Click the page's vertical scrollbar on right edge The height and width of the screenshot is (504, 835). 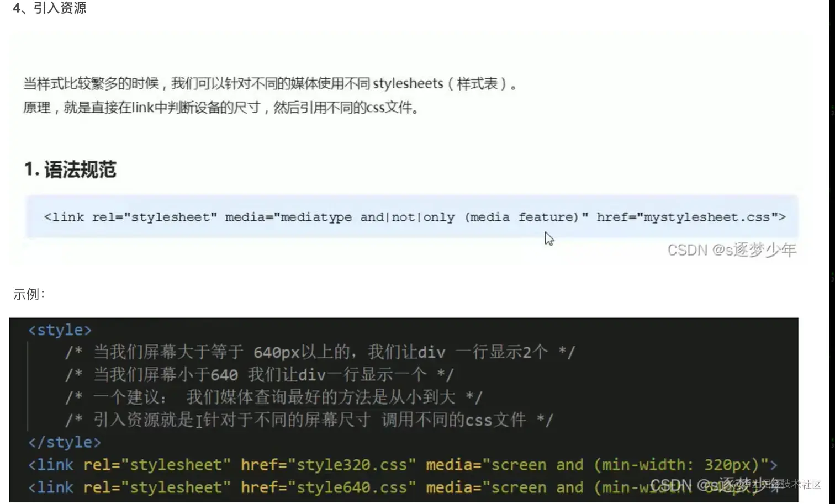[x=832, y=252]
